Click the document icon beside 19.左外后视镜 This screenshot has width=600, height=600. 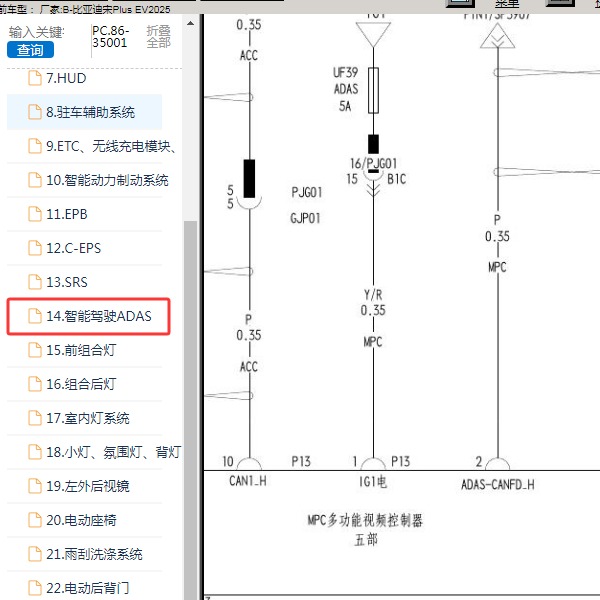[x=35, y=486]
